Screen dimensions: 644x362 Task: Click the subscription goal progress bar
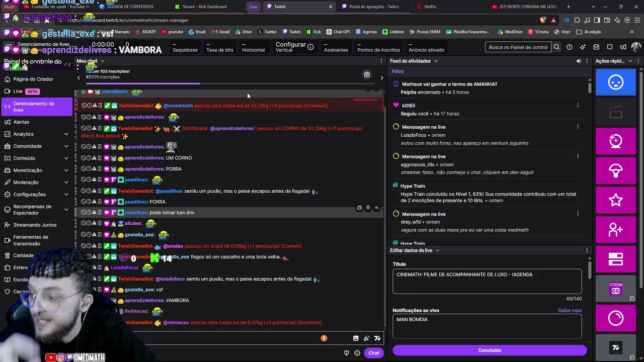pyautogui.click(x=230, y=83)
